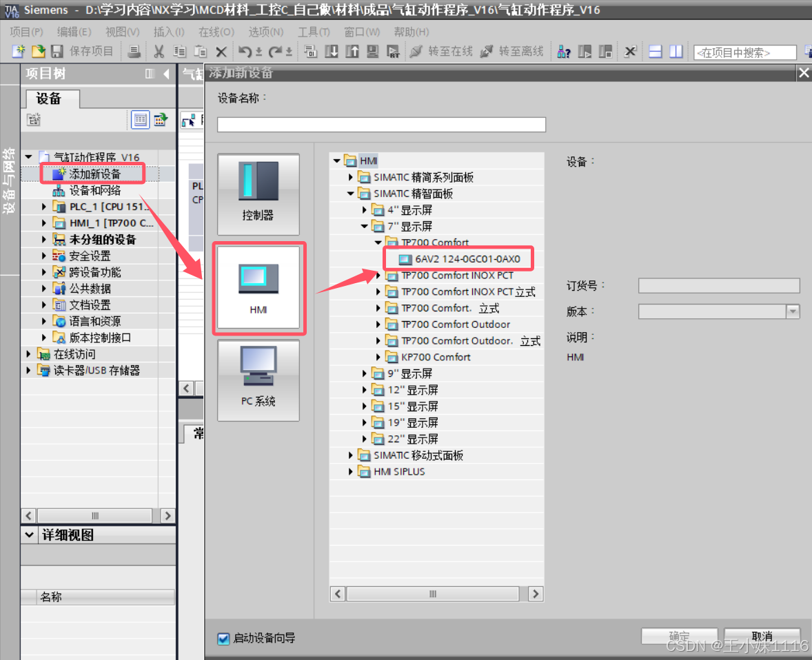Expand the 在线访问 node
The width and height of the screenshot is (812, 660).
28,354
